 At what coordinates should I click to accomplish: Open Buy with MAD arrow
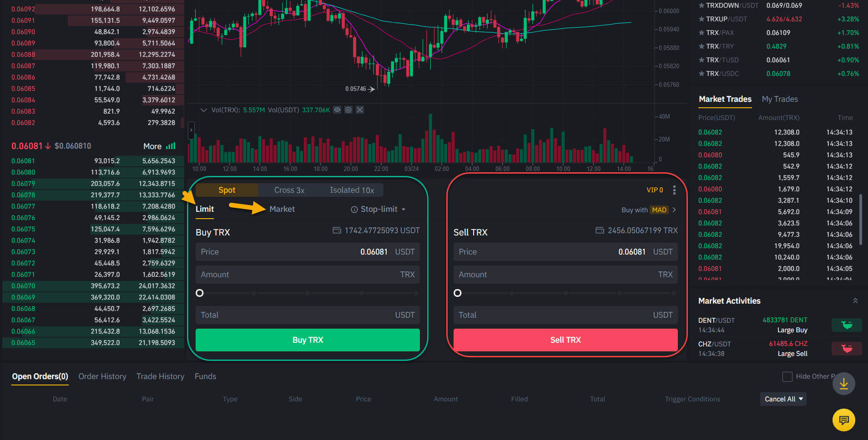pyautogui.click(x=674, y=210)
